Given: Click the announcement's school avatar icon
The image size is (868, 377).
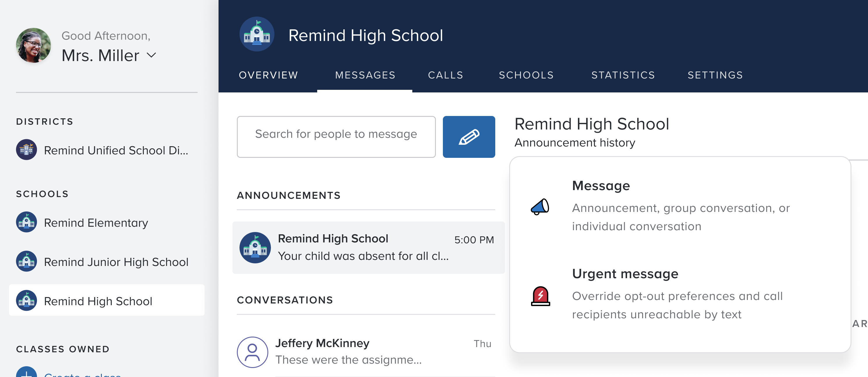Looking at the screenshot, I should [x=255, y=247].
